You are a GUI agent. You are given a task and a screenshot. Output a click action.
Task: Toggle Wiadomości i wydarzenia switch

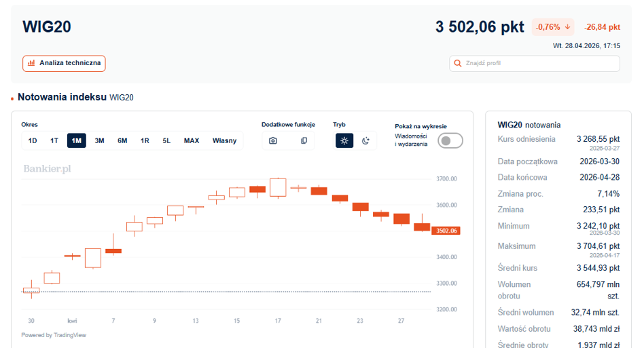(450, 140)
